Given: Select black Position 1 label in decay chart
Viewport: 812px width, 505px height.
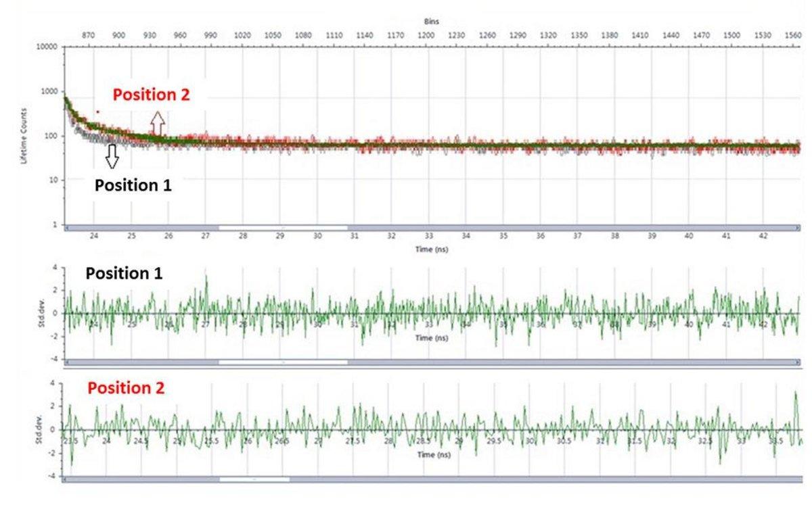Looking at the screenshot, I should (x=133, y=185).
